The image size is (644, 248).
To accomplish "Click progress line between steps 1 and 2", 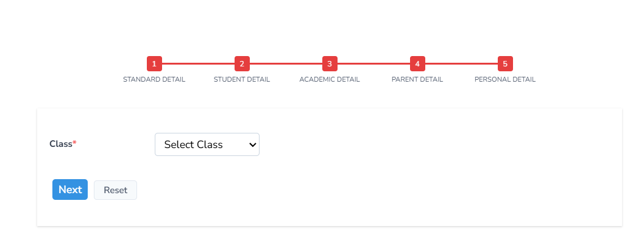I will pos(198,63).
